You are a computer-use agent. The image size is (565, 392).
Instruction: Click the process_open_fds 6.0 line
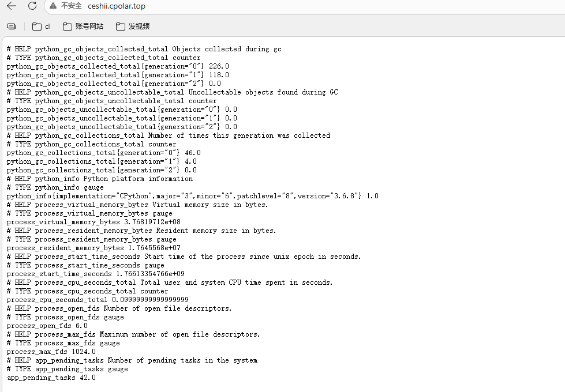point(47,326)
